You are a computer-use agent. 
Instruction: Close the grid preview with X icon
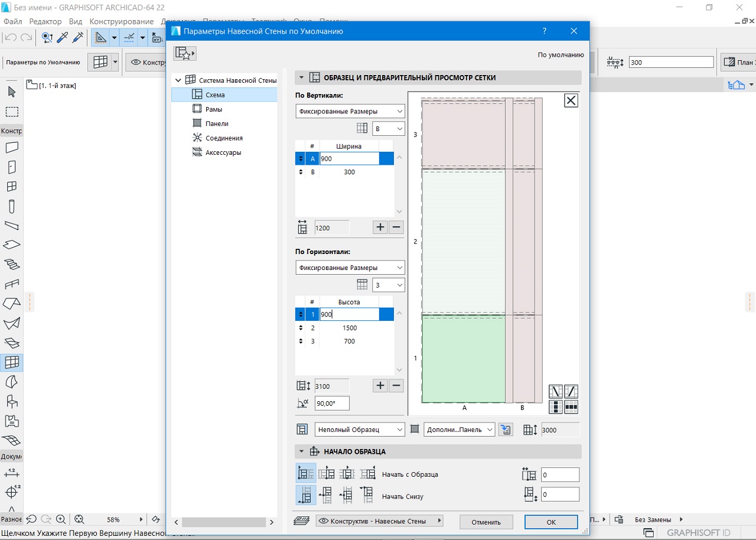point(571,100)
